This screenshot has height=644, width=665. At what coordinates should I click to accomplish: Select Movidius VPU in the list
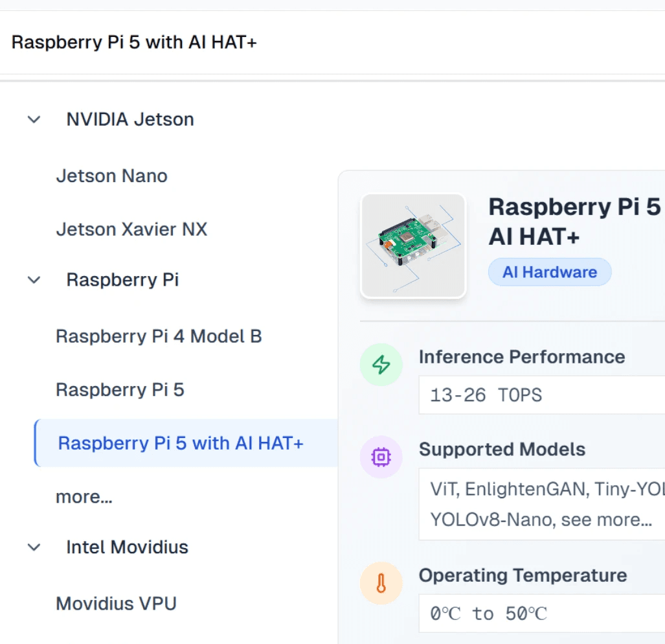click(116, 604)
